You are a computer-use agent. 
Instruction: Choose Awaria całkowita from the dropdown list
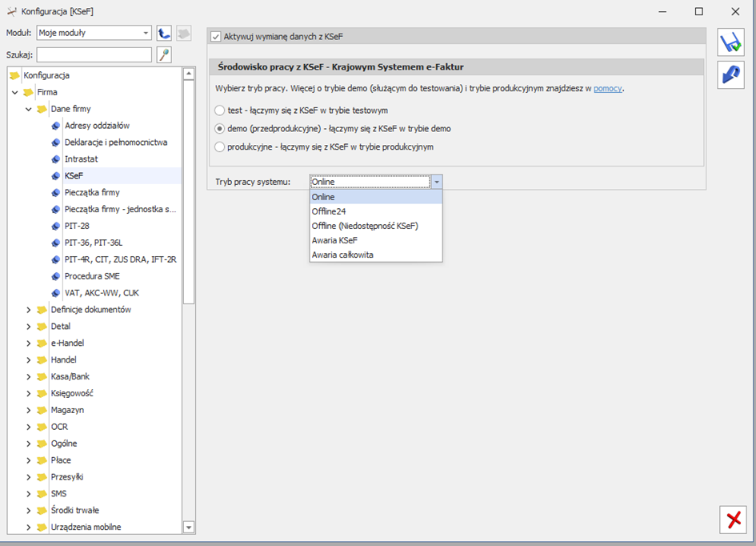[x=342, y=255]
